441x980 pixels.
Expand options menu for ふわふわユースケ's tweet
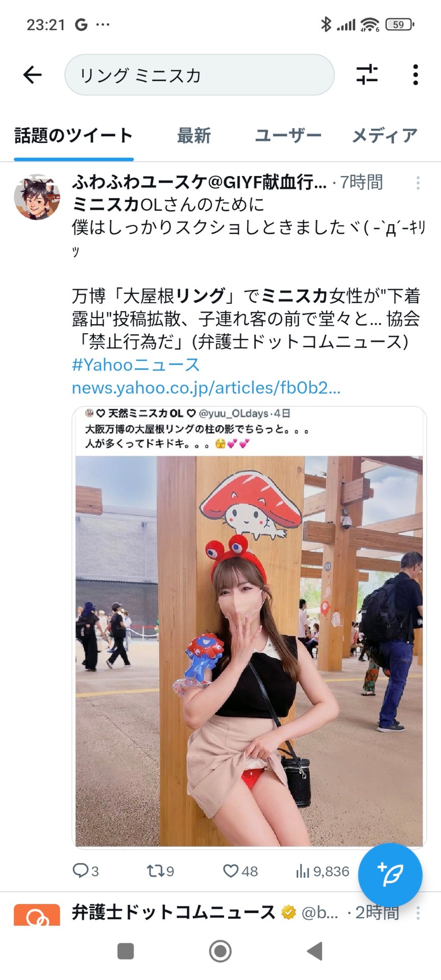(x=418, y=183)
